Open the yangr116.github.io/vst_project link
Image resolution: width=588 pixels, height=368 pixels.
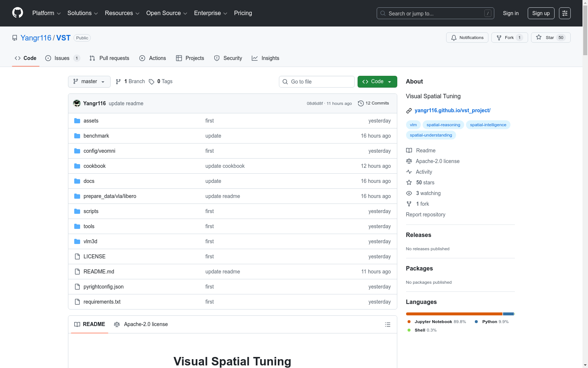click(452, 110)
